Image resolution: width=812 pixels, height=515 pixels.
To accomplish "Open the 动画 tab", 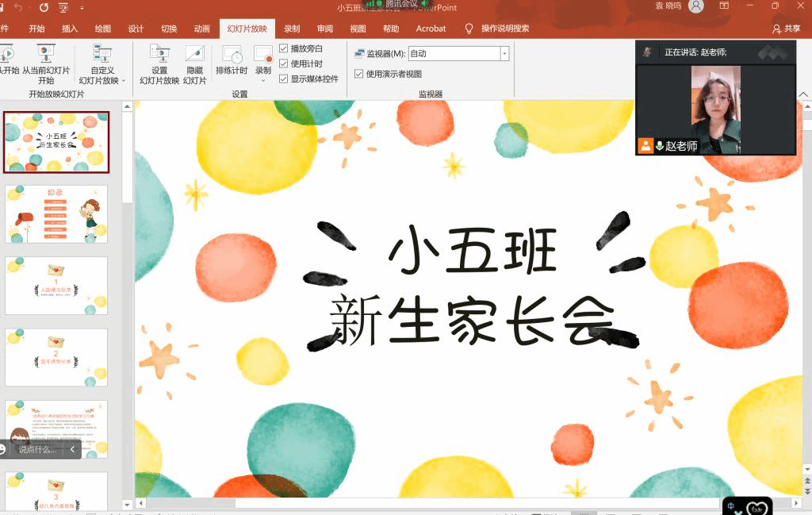I will tap(202, 29).
